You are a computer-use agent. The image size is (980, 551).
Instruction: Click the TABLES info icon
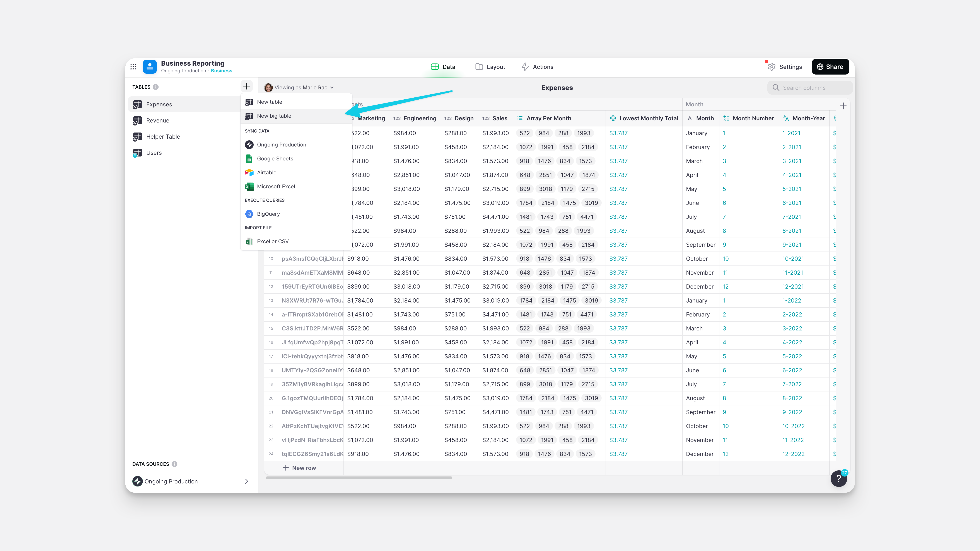pyautogui.click(x=156, y=87)
